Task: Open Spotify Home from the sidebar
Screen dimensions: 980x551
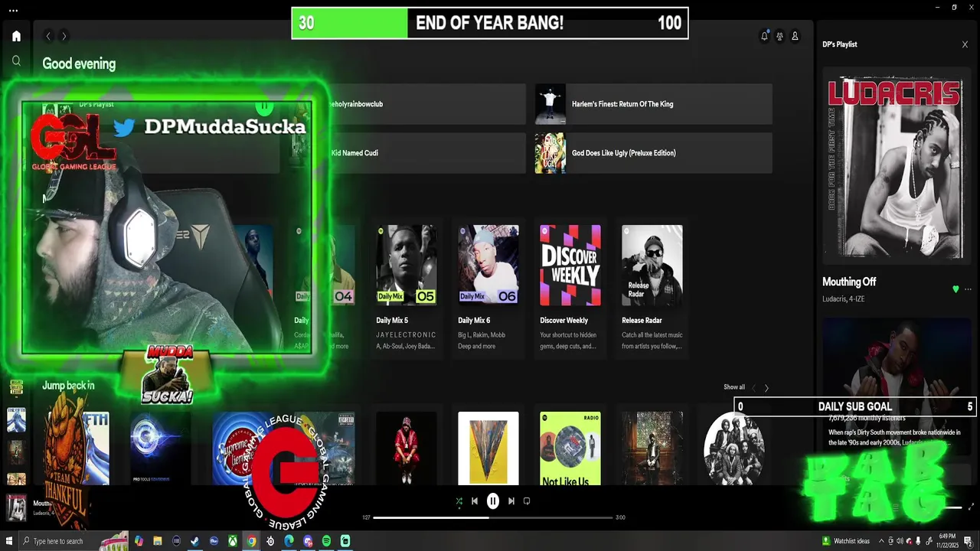Action: [16, 36]
